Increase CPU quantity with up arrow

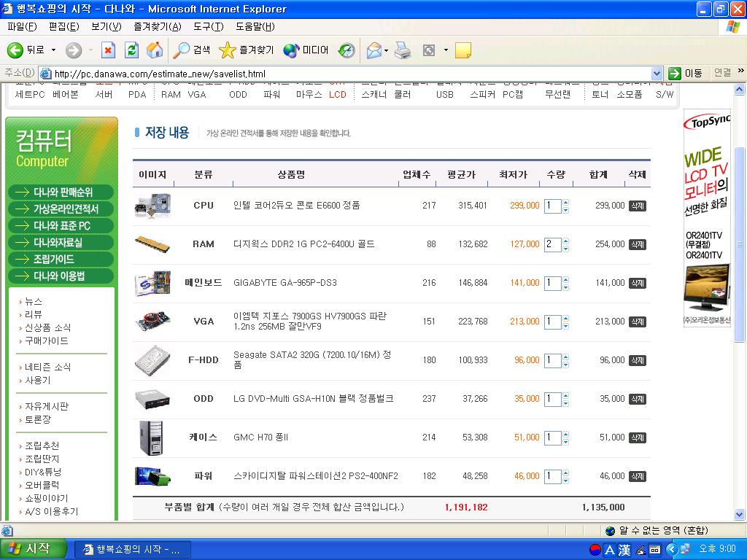click(x=565, y=203)
